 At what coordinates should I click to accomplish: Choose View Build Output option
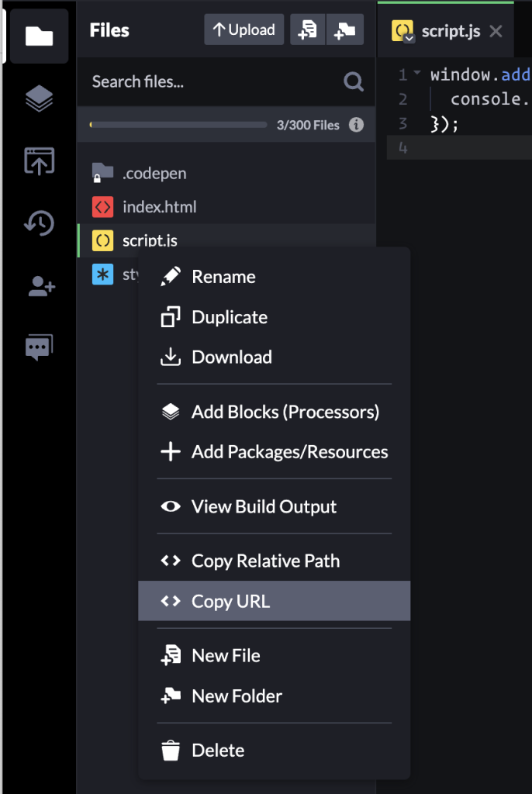click(x=264, y=507)
